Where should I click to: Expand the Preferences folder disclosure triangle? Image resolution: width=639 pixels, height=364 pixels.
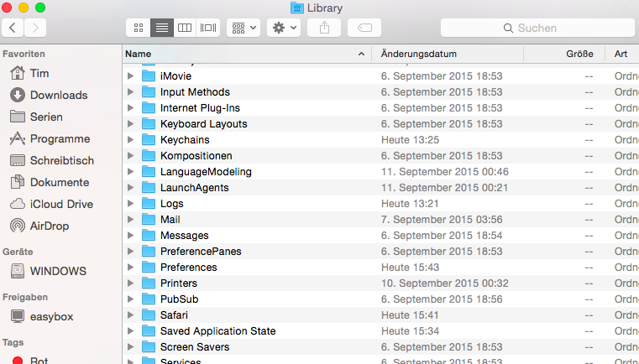click(x=130, y=268)
